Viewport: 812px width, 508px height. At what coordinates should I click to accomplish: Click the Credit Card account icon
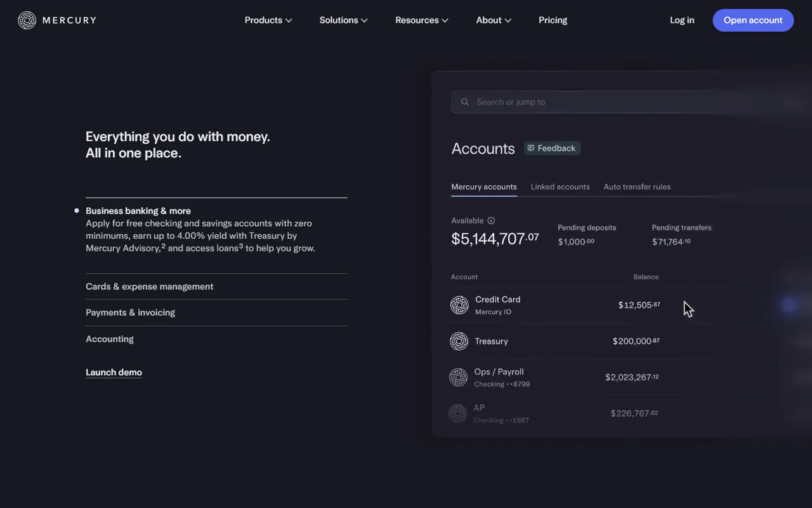pyautogui.click(x=459, y=305)
